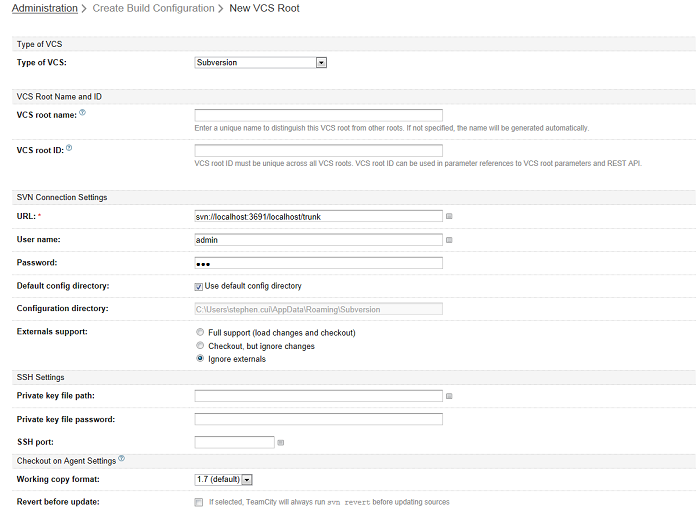Click Private key file password field

pyautogui.click(x=318, y=419)
